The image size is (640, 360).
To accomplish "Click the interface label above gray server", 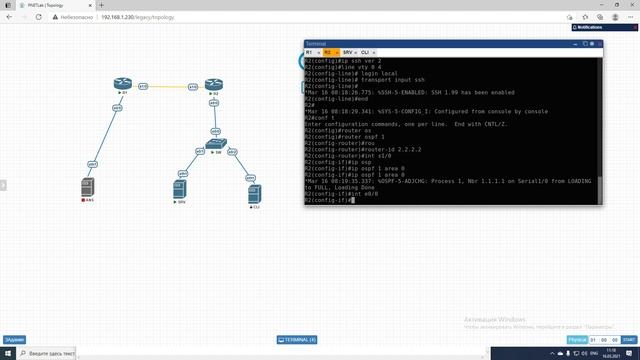I will pos(93,164).
